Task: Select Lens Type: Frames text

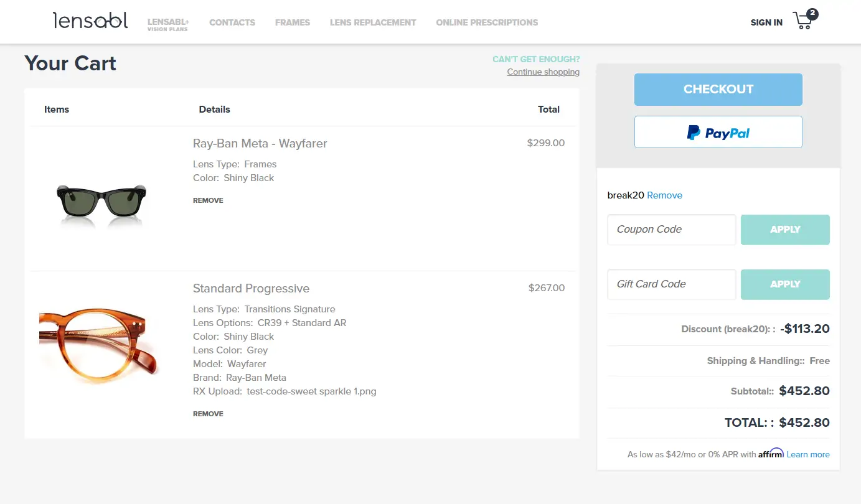Action: [x=235, y=164]
